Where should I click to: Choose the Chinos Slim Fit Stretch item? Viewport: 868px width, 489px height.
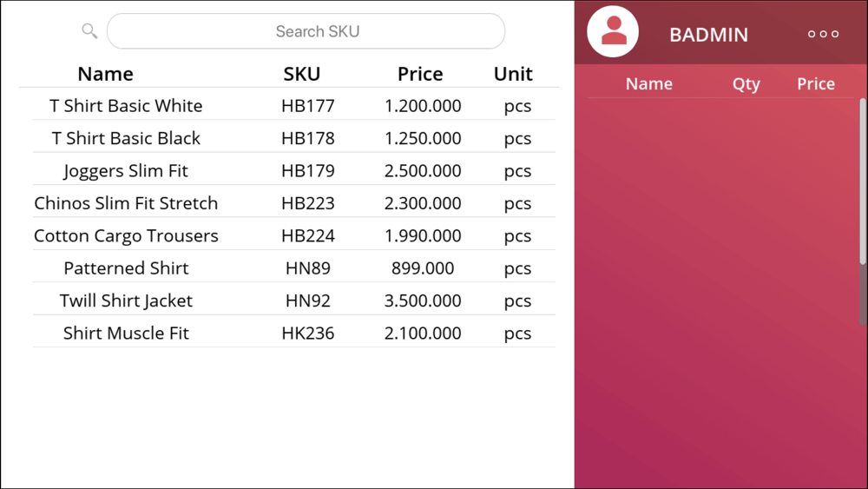point(294,203)
